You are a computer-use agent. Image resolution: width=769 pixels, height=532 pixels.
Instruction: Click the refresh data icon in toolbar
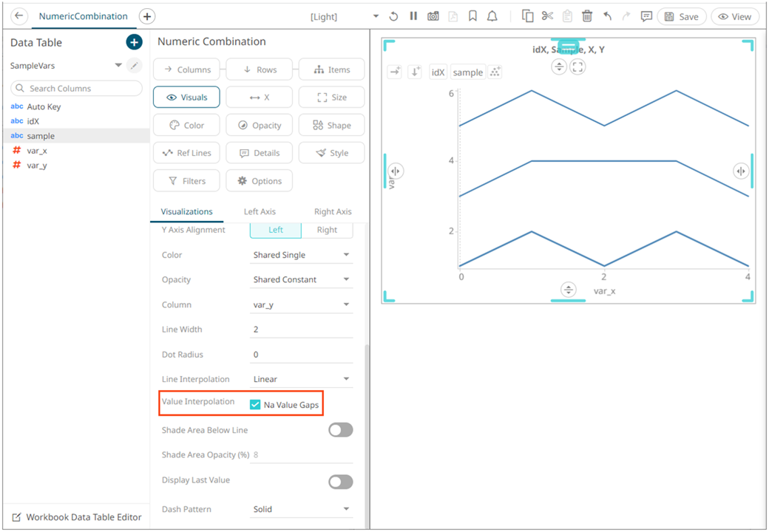click(393, 17)
